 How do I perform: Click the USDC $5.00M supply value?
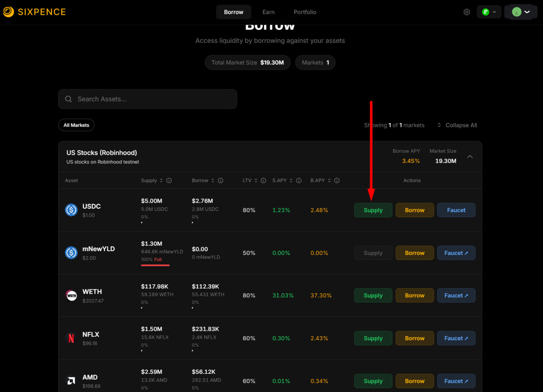151,201
